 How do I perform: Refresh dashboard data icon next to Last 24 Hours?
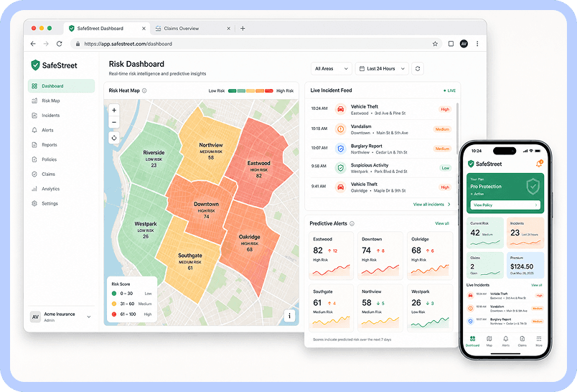(x=418, y=68)
